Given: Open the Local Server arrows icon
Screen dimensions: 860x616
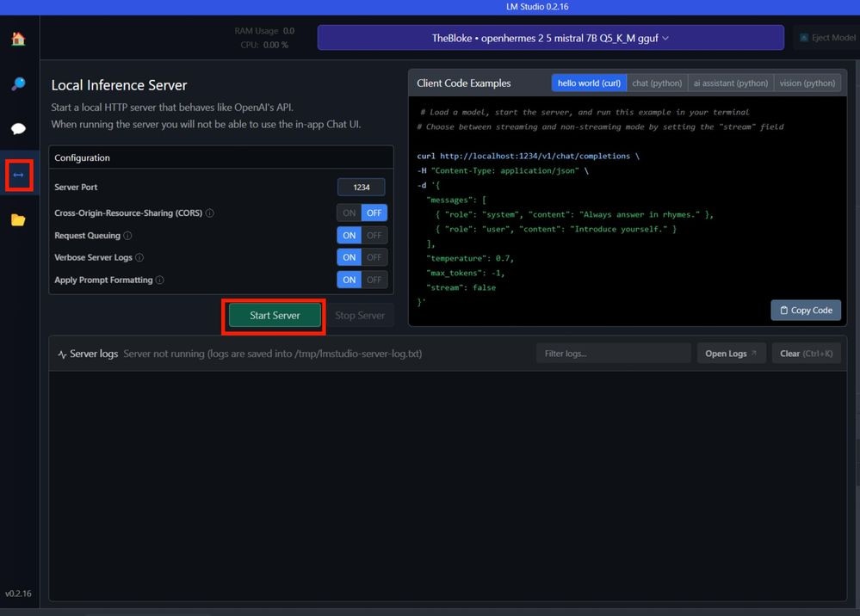Looking at the screenshot, I should [x=19, y=176].
